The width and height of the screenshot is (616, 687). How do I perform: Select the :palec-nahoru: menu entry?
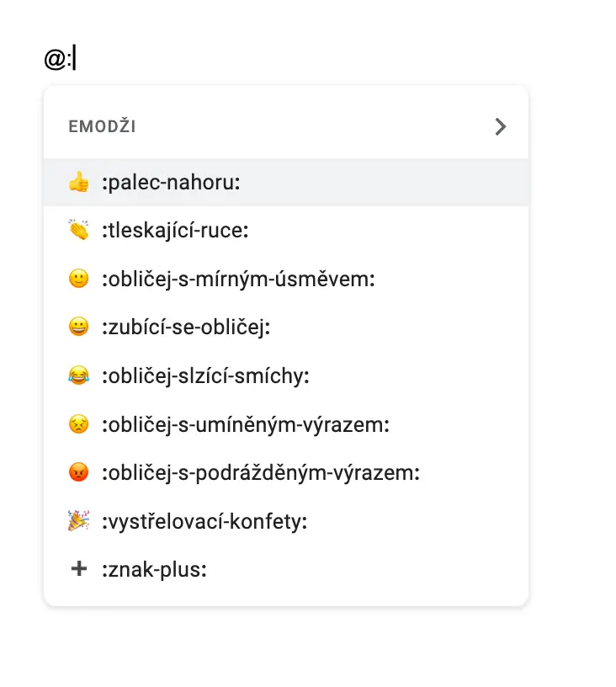[171, 182]
